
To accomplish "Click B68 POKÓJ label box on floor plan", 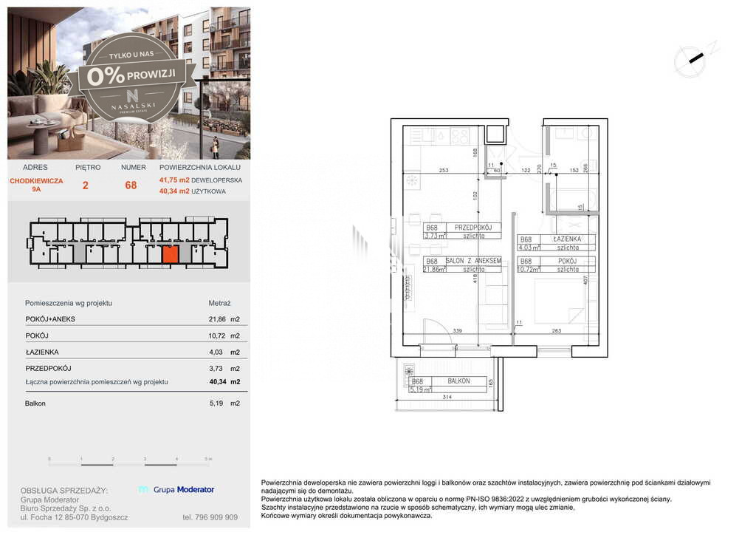I will tap(556, 265).
